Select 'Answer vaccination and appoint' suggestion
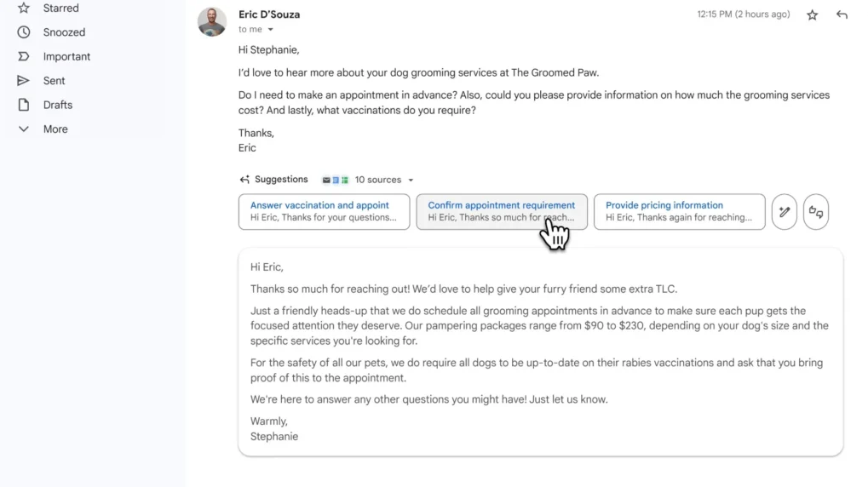Viewport: 868px width, 487px height. click(324, 211)
